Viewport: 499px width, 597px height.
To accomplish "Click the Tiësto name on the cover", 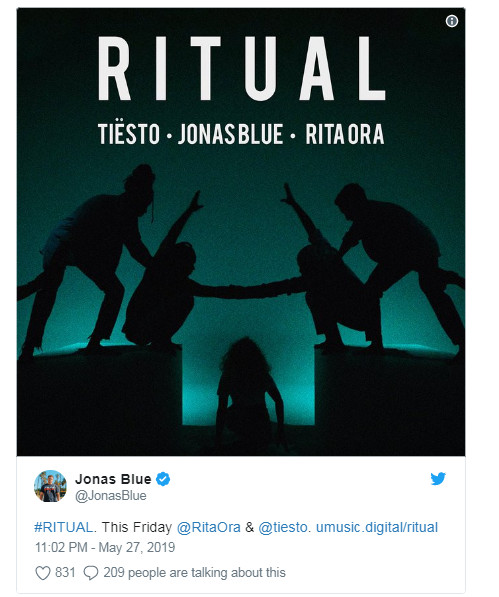I will tap(129, 134).
